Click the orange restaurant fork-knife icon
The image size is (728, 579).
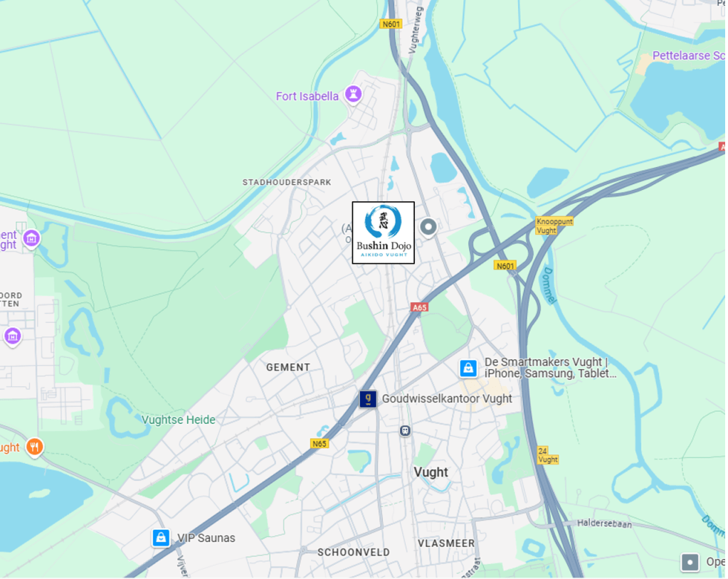34,447
